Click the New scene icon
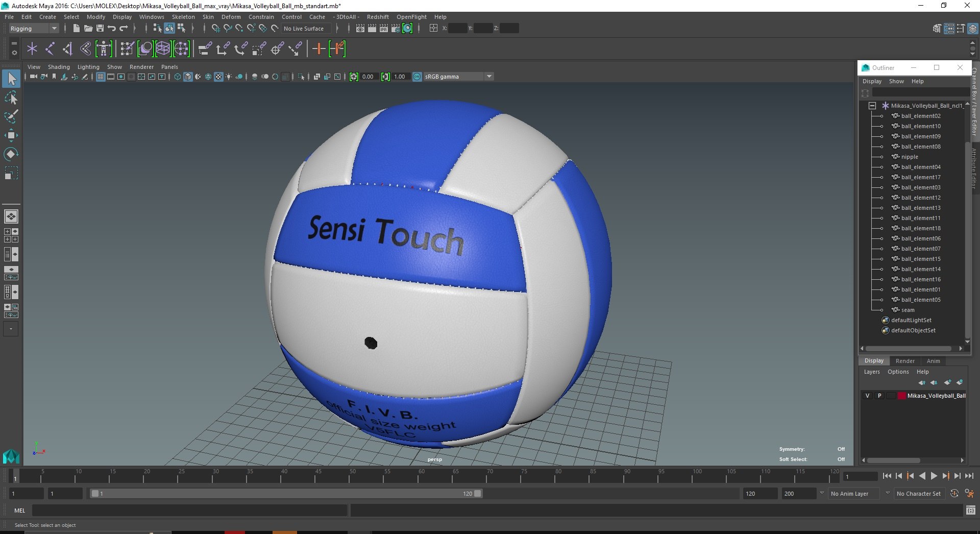This screenshot has height=534, width=980. pyautogui.click(x=76, y=29)
